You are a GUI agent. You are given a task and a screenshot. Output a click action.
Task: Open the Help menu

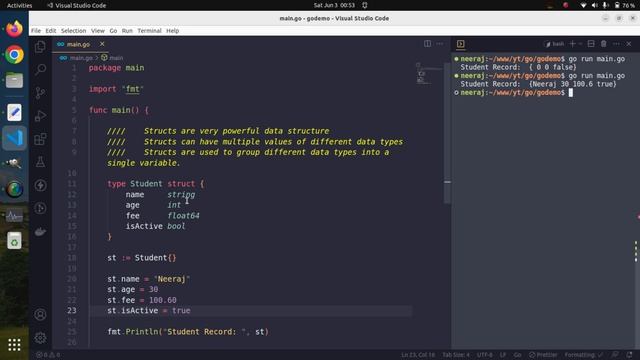173,31
